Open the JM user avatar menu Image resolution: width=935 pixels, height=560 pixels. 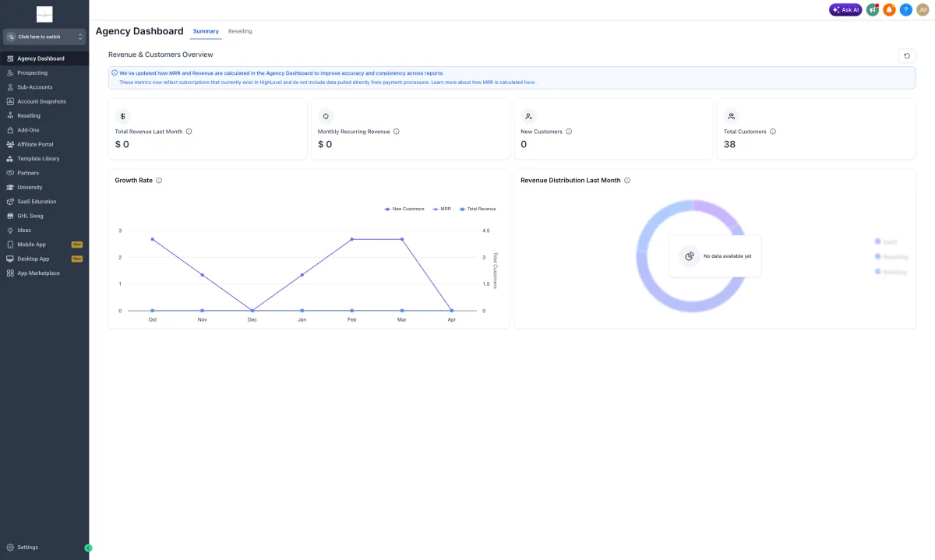click(923, 10)
